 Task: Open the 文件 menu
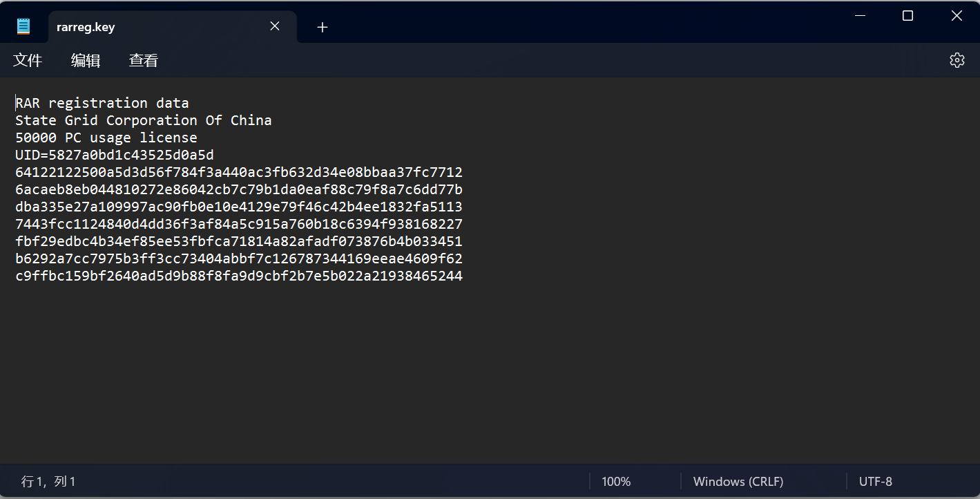[x=28, y=60]
